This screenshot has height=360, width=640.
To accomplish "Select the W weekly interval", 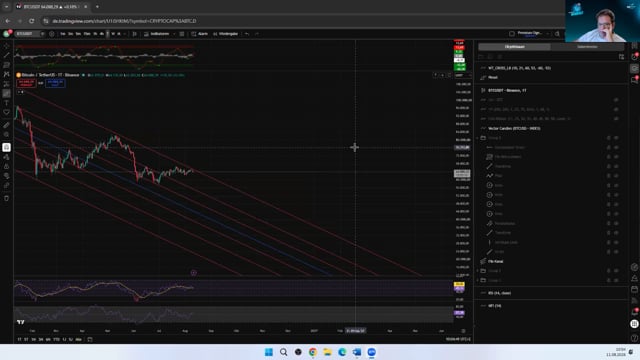I will click(113, 34).
